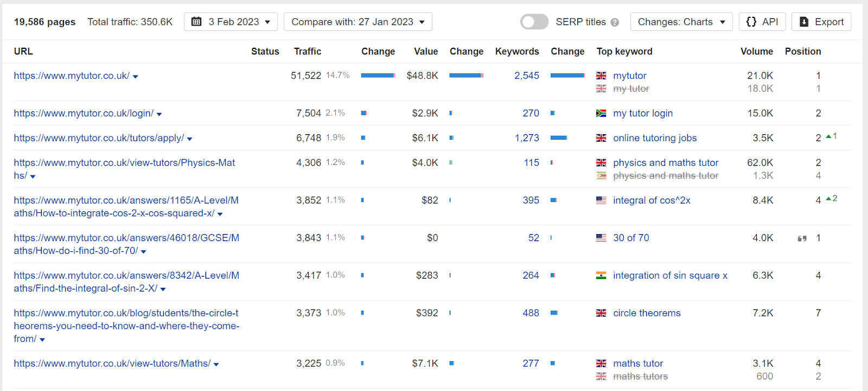This screenshot has height=391, width=868.
Task: Sort by the Value column header
Action: pos(426,51)
